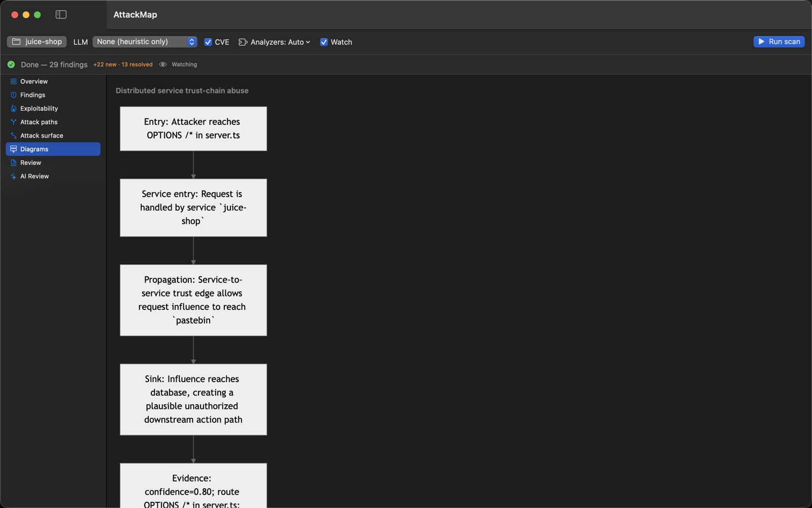
Task: Select the Diagrams sidebar item
Action: tap(53, 149)
